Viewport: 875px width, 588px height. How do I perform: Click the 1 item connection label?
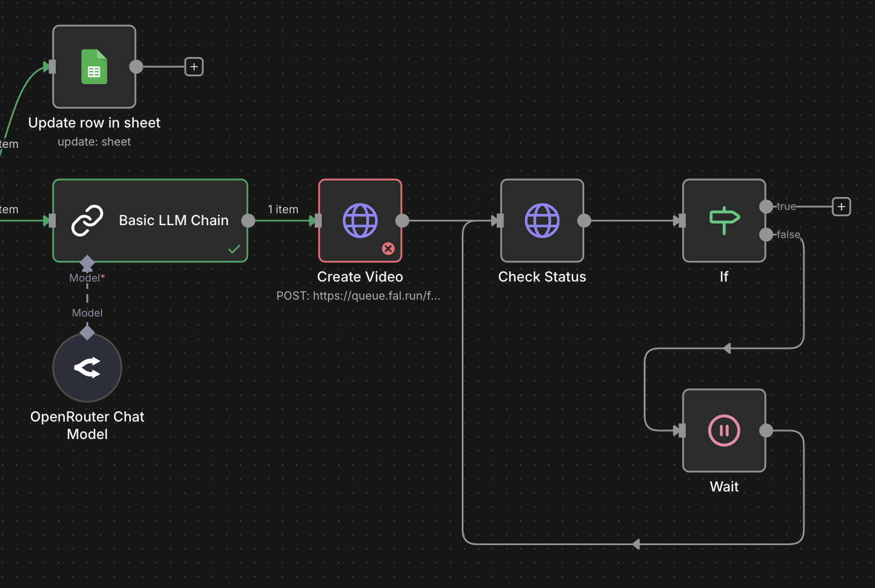point(283,209)
